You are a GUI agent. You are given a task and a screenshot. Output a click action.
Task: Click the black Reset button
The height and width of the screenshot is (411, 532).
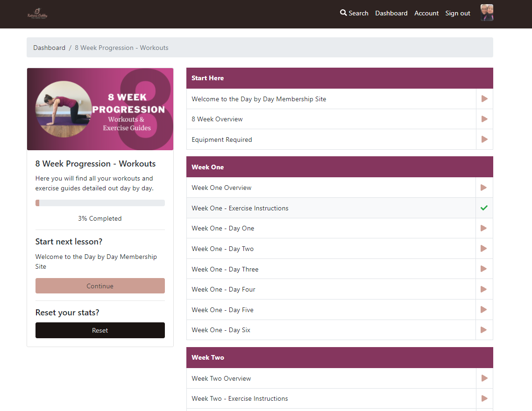click(x=100, y=330)
